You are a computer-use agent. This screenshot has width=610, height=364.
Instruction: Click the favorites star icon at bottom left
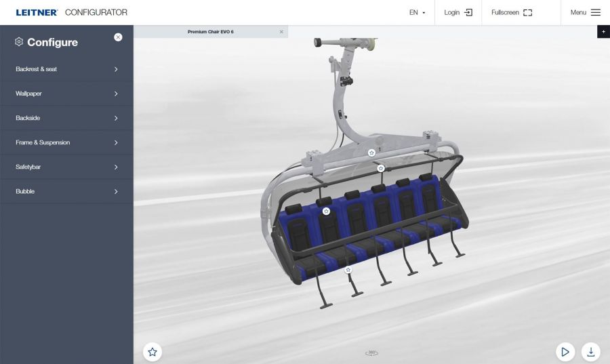(x=152, y=352)
